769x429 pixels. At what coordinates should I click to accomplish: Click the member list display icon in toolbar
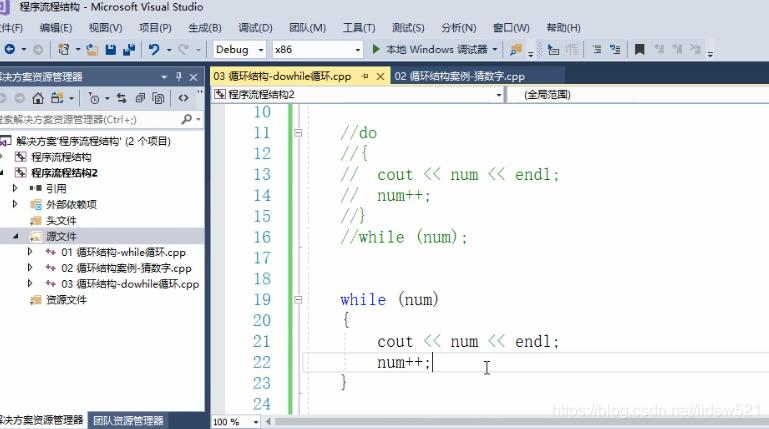click(x=553, y=49)
